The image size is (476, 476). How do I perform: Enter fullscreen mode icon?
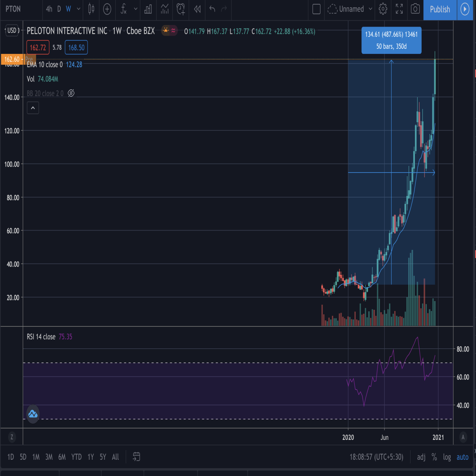point(399,9)
